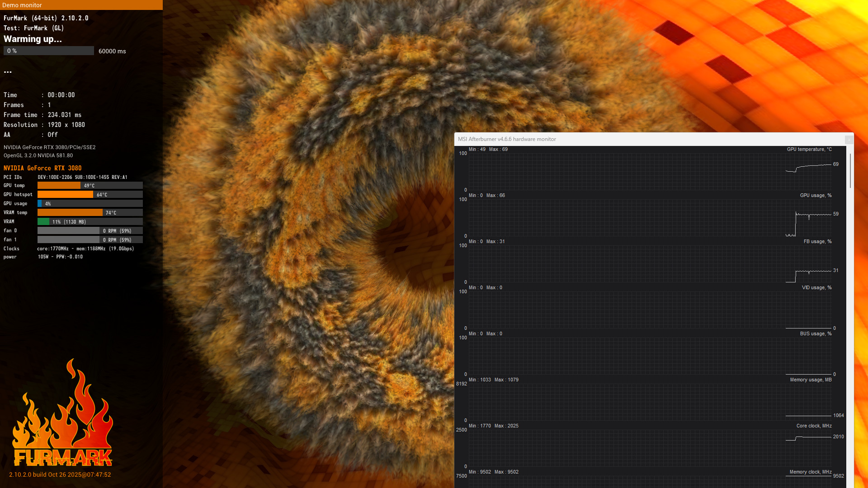
Task: Click the blue GPU usage bar
Action: (40, 204)
